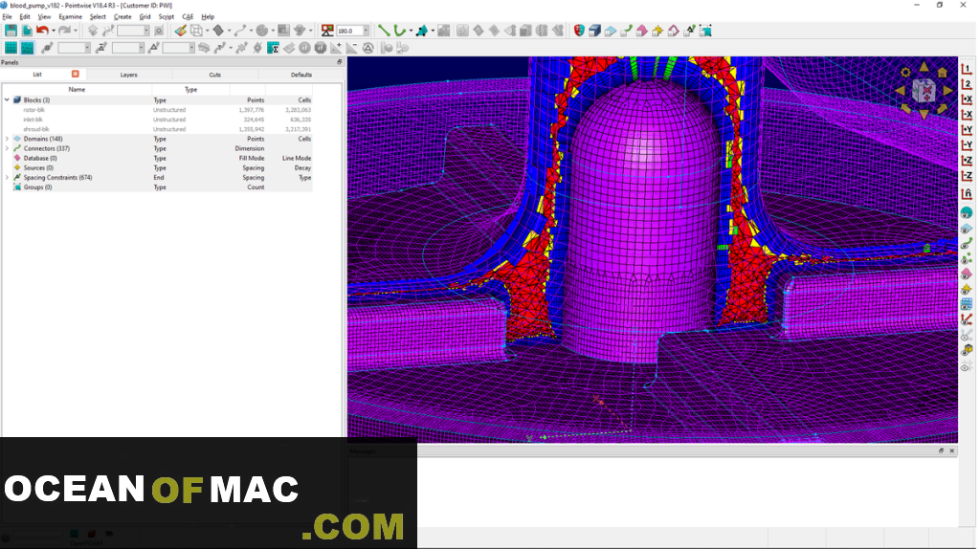Click the dark blue block mask icon
The height and width of the screenshot is (549, 980).
pos(594,31)
